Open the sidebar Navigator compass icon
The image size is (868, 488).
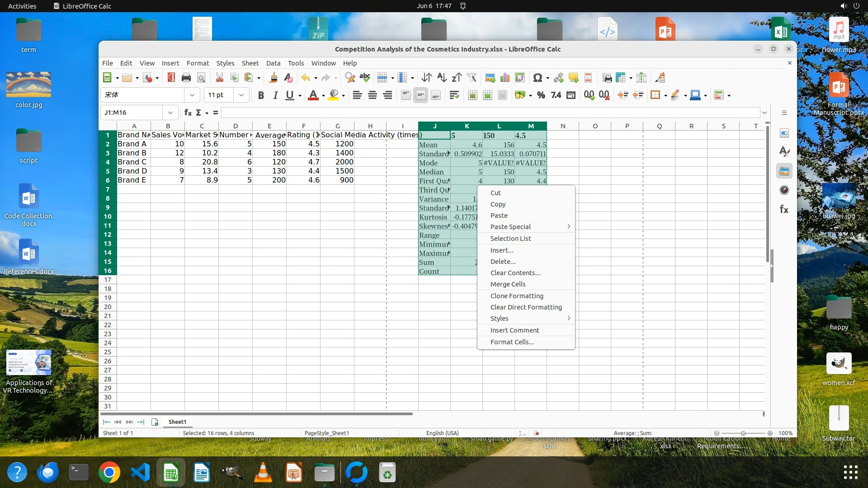[x=784, y=190]
